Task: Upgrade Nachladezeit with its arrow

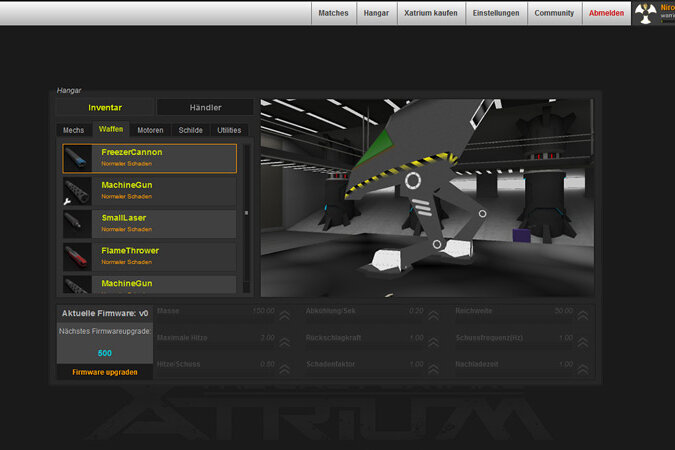Action: pyautogui.click(x=583, y=369)
